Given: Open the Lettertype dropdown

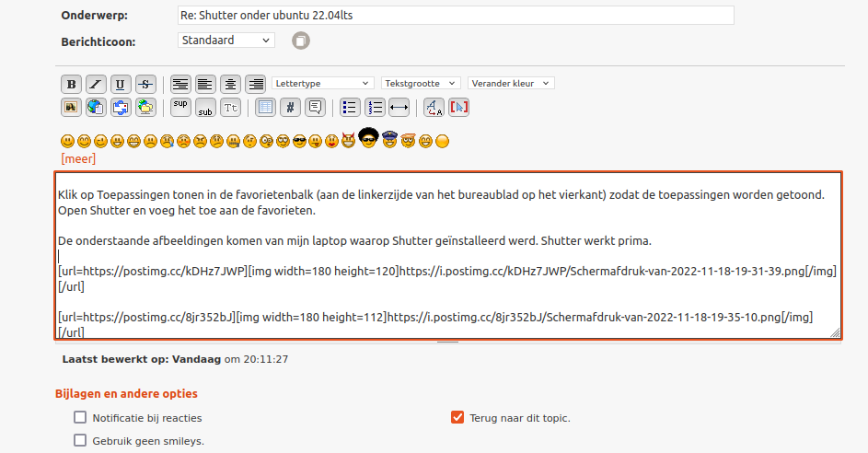Looking at the screenshot, I should 323,83.
